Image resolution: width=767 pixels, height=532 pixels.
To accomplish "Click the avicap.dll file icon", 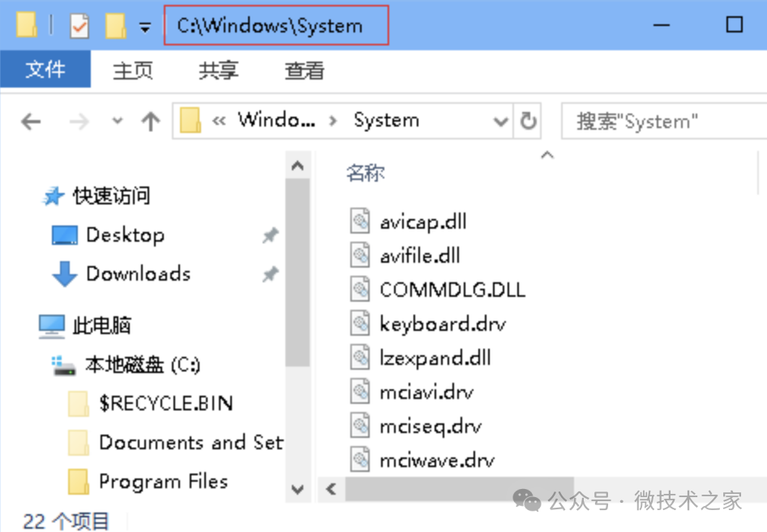I will [360, 221].
